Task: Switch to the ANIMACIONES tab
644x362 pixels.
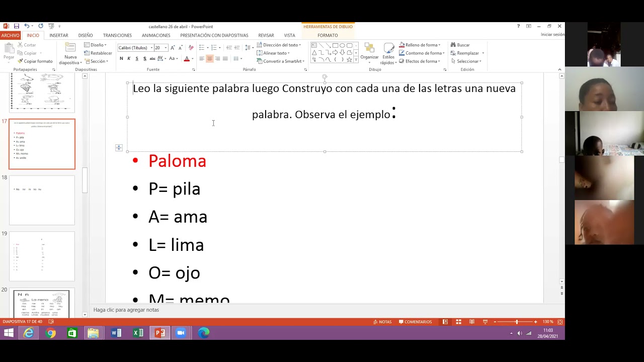Action: coord(156,36)
